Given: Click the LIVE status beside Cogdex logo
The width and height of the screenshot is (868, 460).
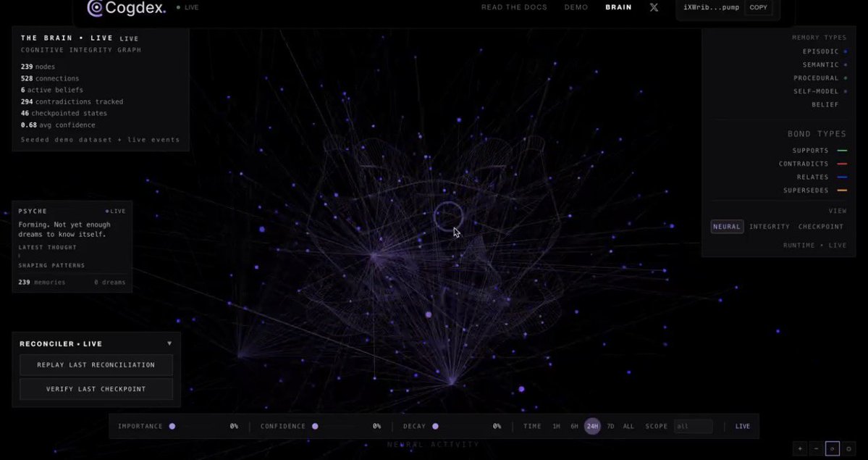Looking at the screenshot, I should 187,7.
